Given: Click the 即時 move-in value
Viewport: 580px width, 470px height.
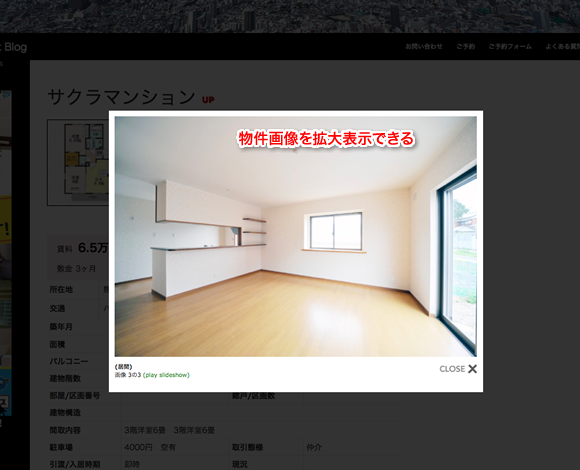Looking at the screenshot, I should (132, 464).
